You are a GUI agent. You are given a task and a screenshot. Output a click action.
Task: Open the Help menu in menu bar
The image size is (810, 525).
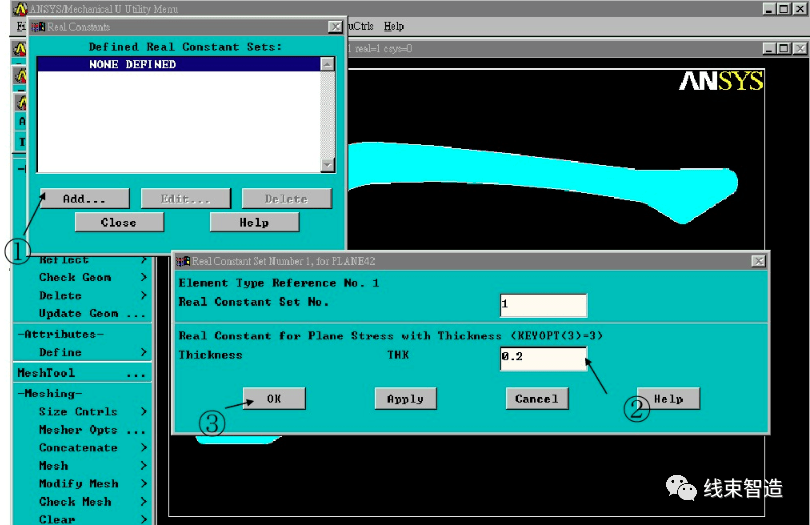394,26
